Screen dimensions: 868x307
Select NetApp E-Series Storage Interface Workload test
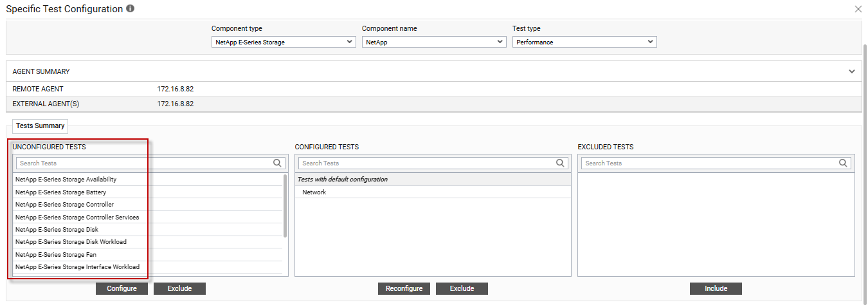tap(147, 267)
